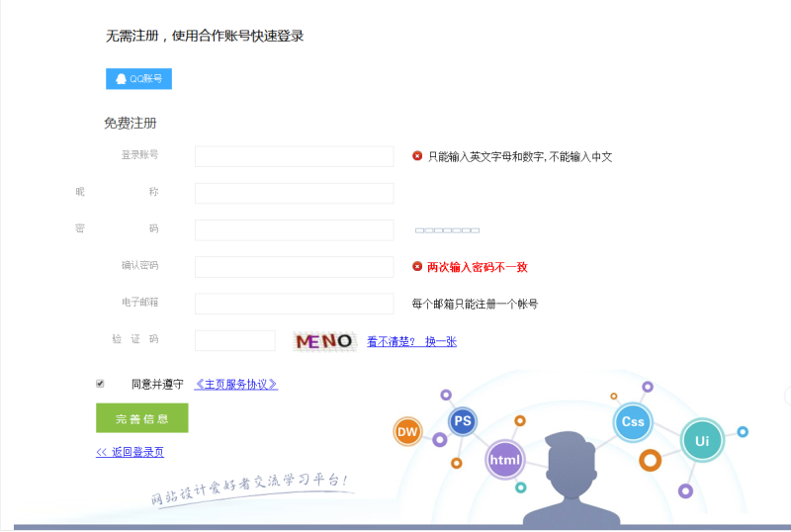
Task: Click the purple html circle icon
Action: 505,460
